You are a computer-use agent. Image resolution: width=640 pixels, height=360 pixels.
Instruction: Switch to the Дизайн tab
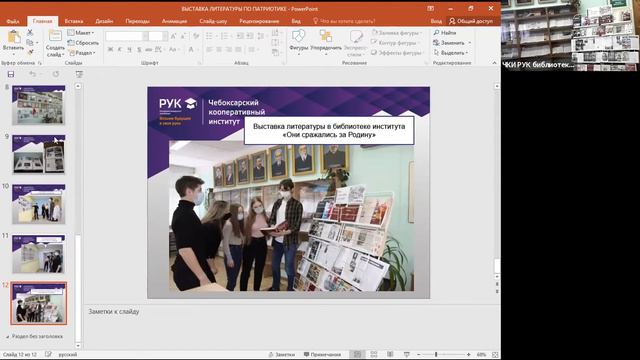coord(104,21)
